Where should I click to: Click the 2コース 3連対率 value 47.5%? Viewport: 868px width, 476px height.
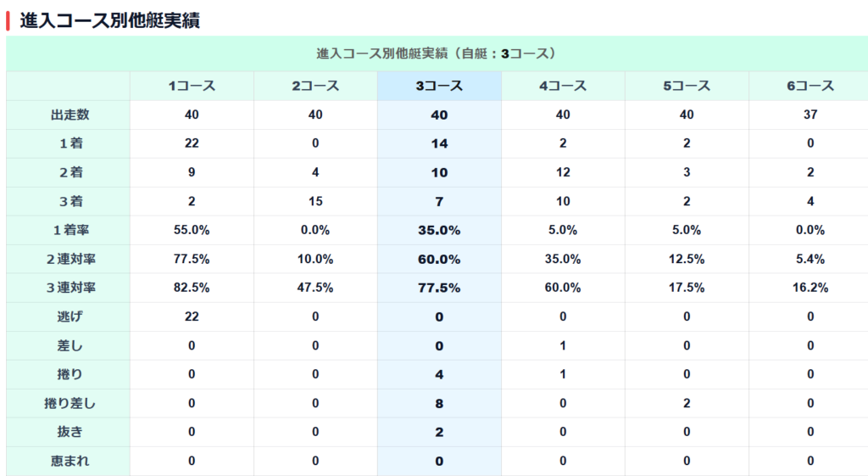[315, 288]
